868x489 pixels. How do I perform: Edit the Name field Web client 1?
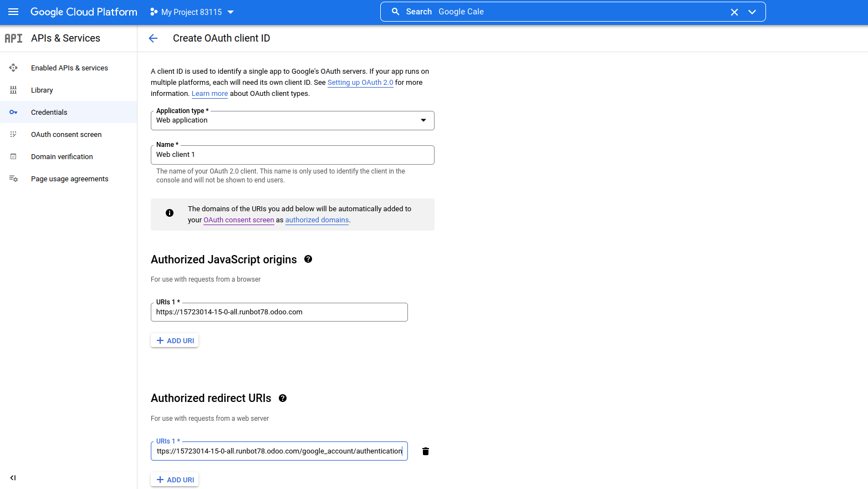[x=293, y=155]
